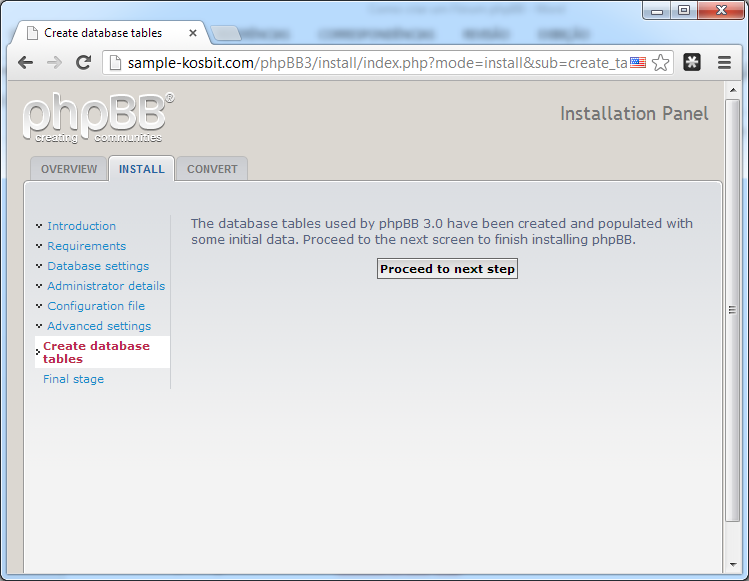Screen dimensions: 749x581
Task: Jump to the Final stage link
Action: [x=73, y=379]
